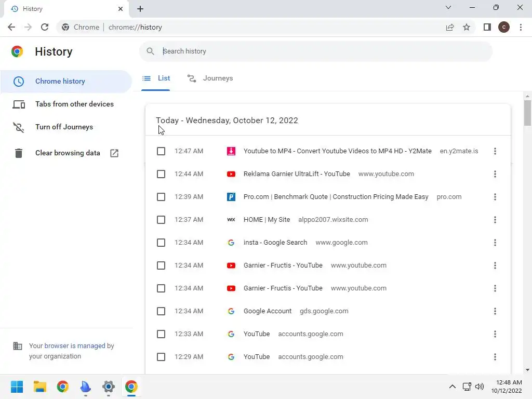Open more actions for HOME | My Site
532x399 pixels.
pos(495,220)
